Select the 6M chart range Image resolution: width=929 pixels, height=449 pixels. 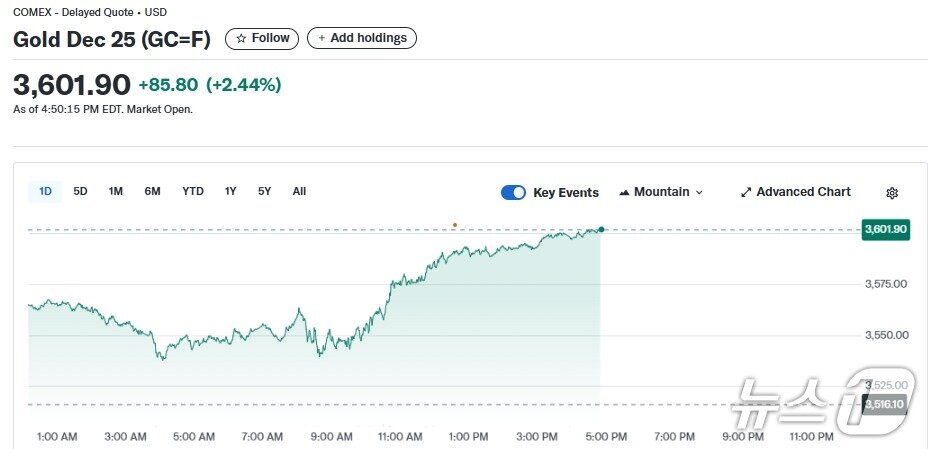[152, 191]
